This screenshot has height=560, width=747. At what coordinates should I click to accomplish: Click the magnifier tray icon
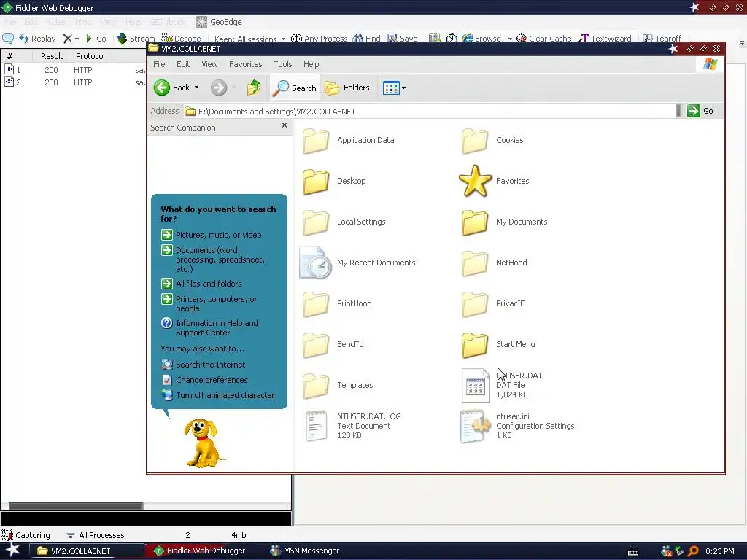(x=693, y=551)
